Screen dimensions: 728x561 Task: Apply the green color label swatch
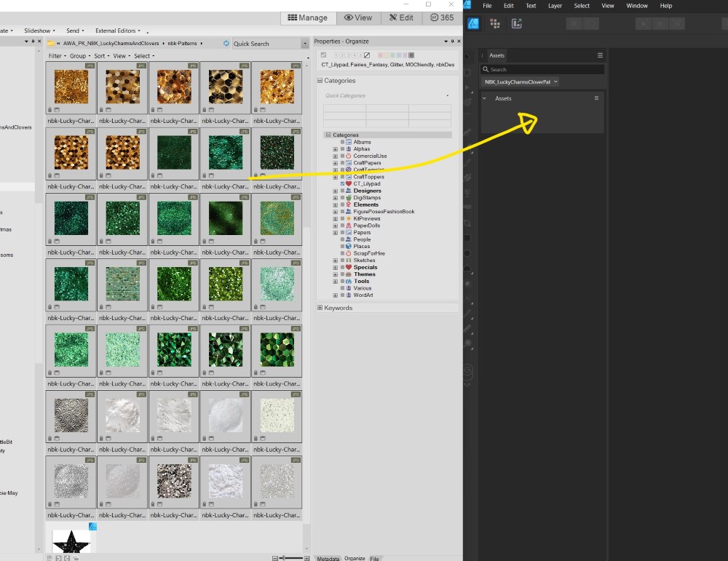[x=393, y=55]
